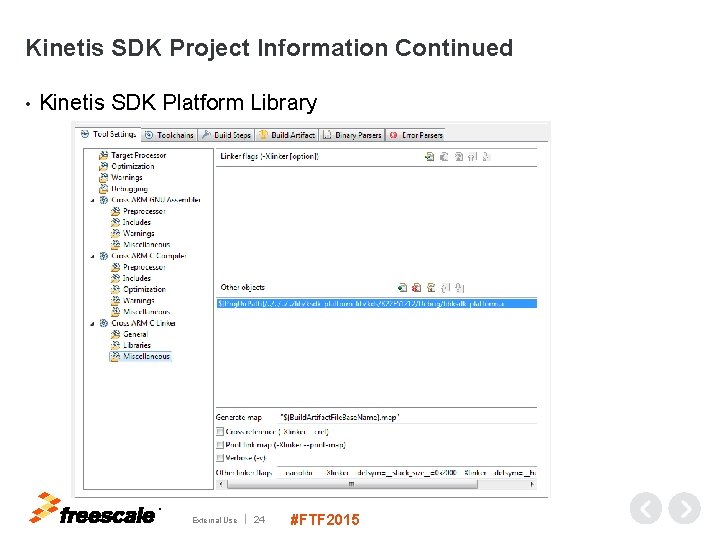Select Target Processor in settings tree

138,155
